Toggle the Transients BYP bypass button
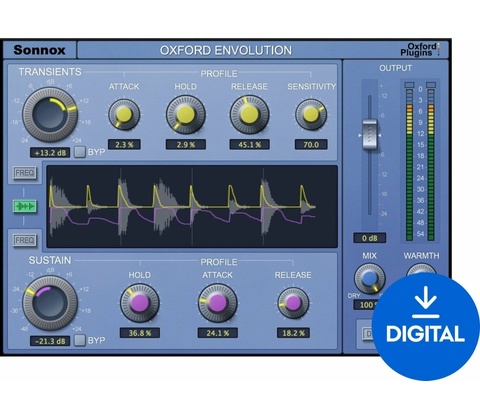 80,152
